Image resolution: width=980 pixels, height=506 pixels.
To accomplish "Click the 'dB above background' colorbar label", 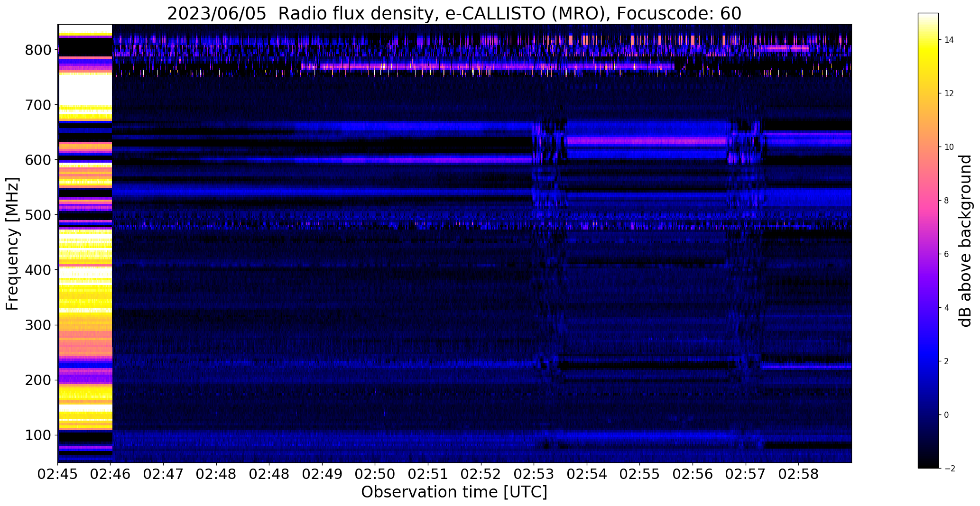I will tap(965, 241).
